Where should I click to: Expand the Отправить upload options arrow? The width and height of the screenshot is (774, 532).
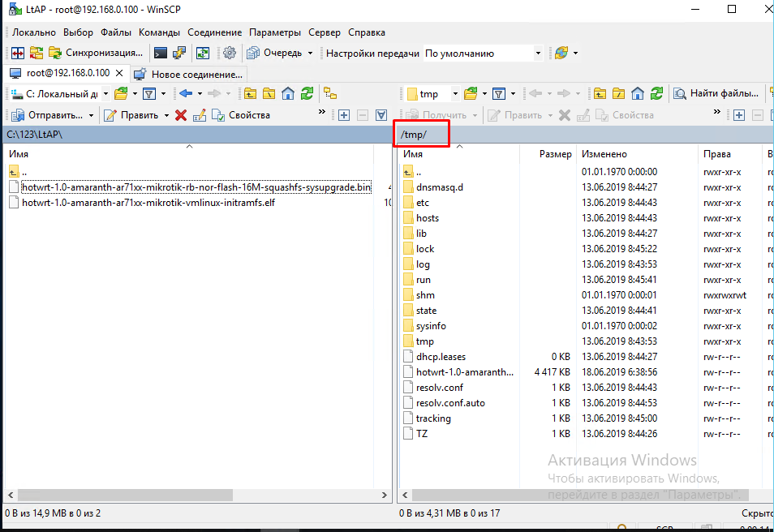click(x=92, y=115)
